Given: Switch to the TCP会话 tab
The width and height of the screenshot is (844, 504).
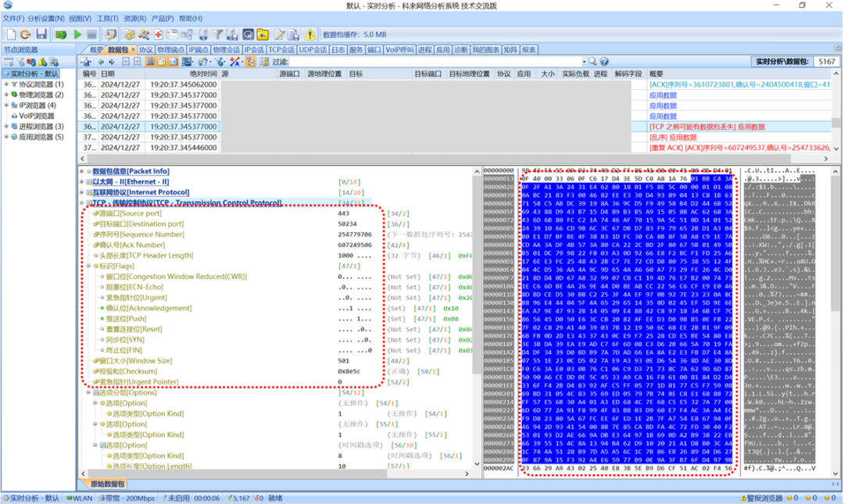Looking at the screenshot, I should click(281, 50).
